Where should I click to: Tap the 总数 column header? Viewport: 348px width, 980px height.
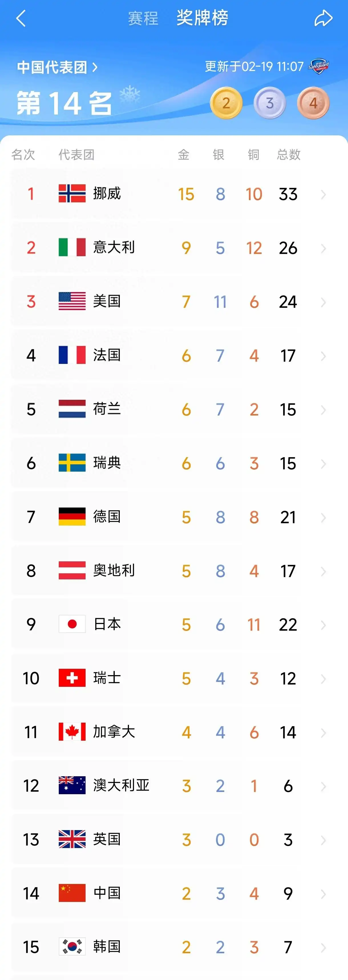[x=289, y=155]
